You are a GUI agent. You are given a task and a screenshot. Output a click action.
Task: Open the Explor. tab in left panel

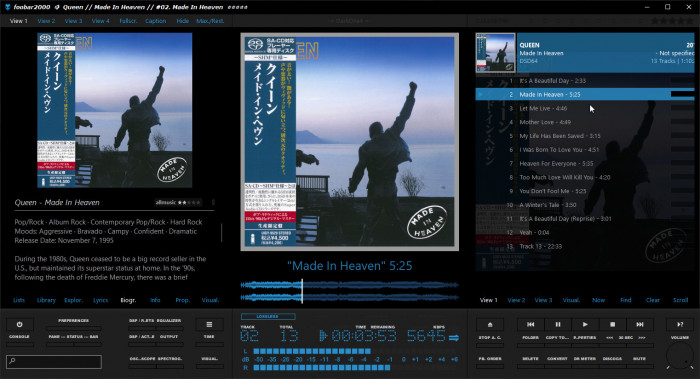(x=73, y=300)
